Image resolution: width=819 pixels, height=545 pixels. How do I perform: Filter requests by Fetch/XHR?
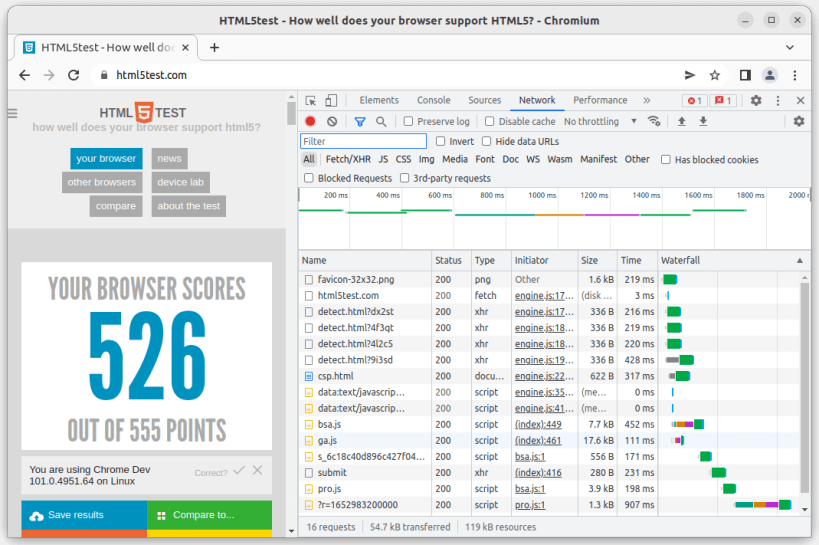[348, 159]
